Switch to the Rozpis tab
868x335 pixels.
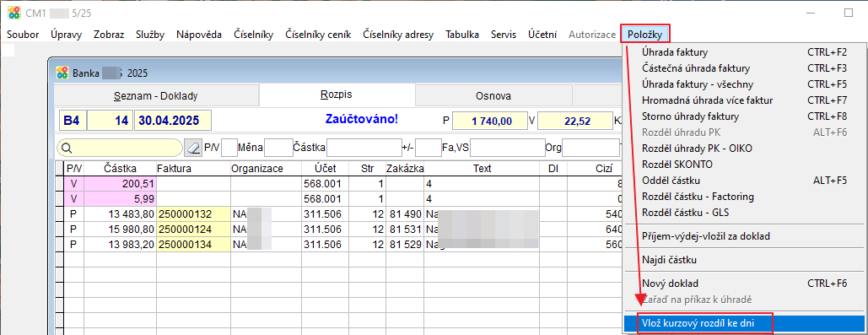pos(337,95)
